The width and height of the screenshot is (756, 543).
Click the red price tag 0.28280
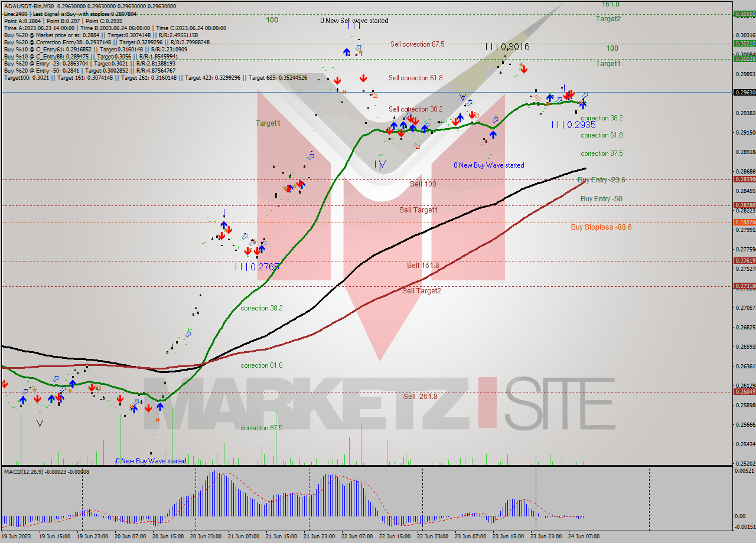coord(744,205)
